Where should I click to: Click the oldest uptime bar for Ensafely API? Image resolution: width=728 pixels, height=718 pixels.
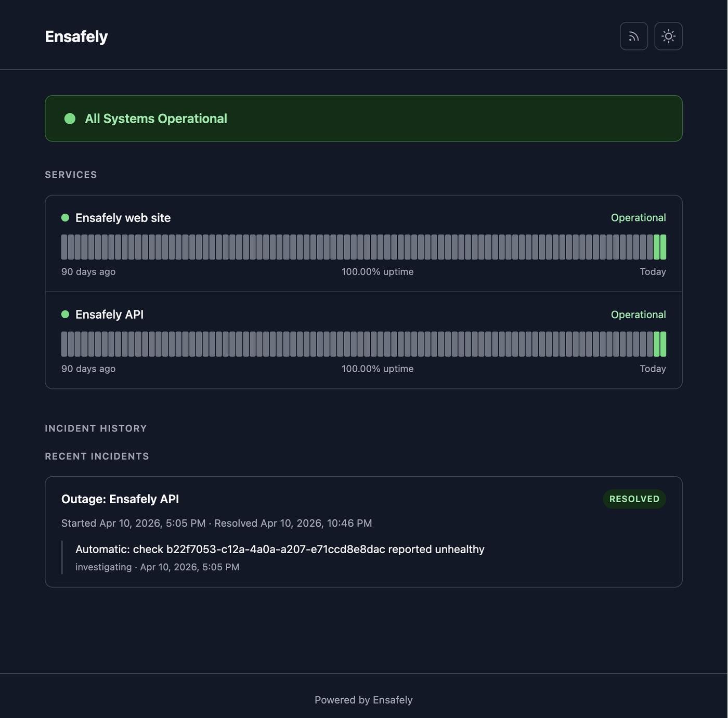pyautogui.click(x=64, y=344)
